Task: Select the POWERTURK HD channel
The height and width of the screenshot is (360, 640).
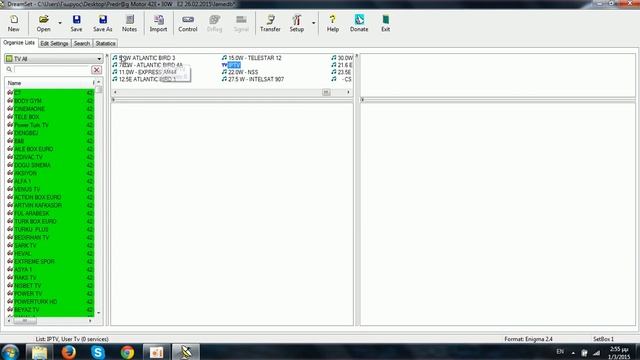Action: [x=36, y=302]
